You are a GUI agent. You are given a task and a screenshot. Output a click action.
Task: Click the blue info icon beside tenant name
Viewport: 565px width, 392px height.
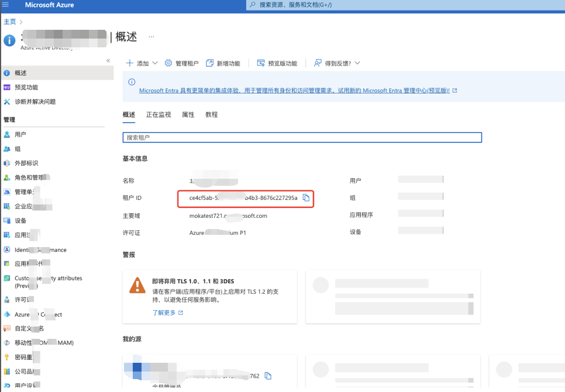point(9,40)
